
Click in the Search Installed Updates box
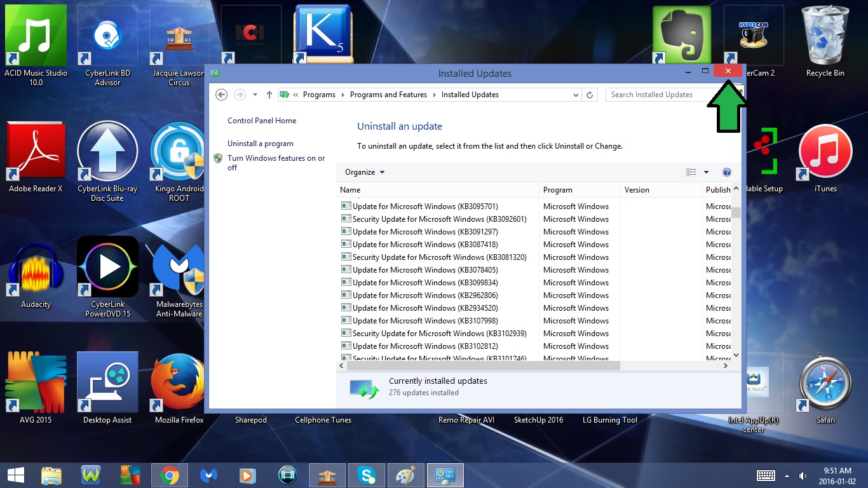click(x=658, y=95)
